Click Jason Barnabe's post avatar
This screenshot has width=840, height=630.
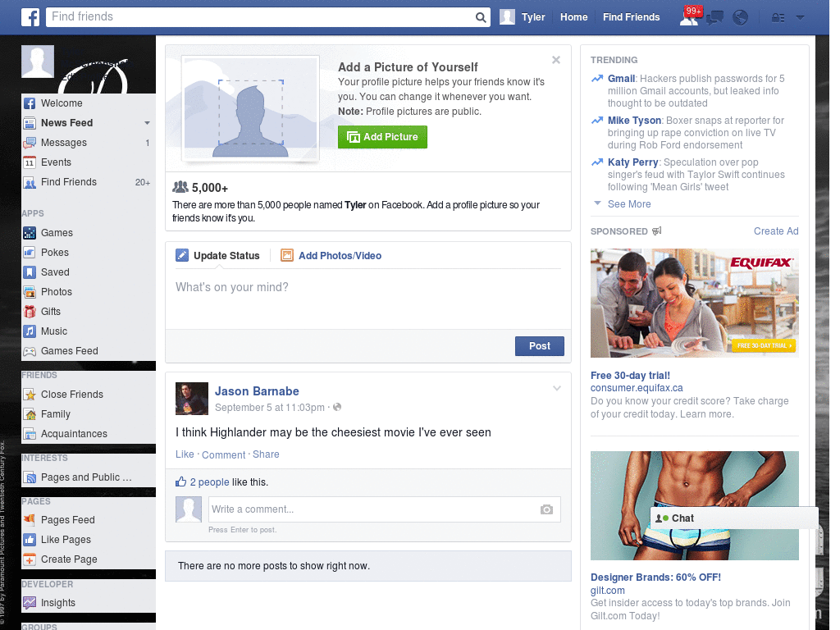(x=192, y=399)
